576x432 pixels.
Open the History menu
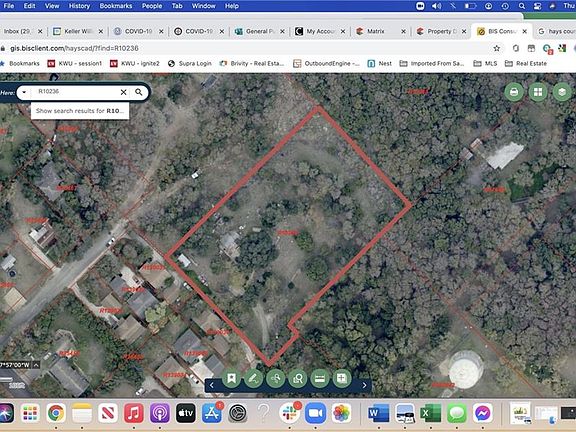point(79,6)
